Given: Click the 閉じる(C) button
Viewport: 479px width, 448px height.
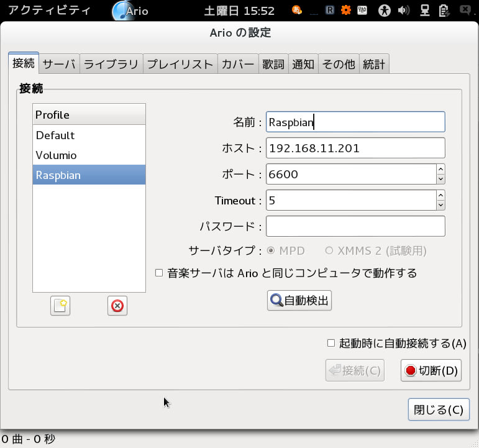Looking at the screenshot, I should 439,409.
